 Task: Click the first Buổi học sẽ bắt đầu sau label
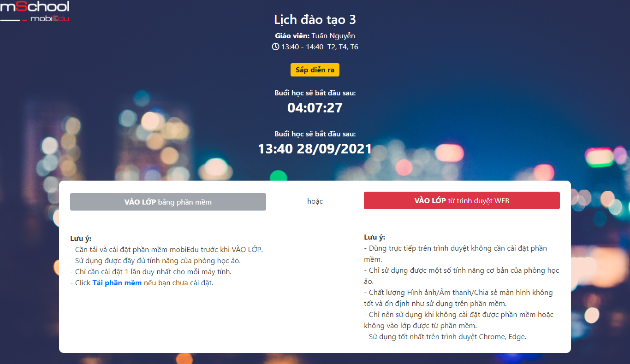315,93
